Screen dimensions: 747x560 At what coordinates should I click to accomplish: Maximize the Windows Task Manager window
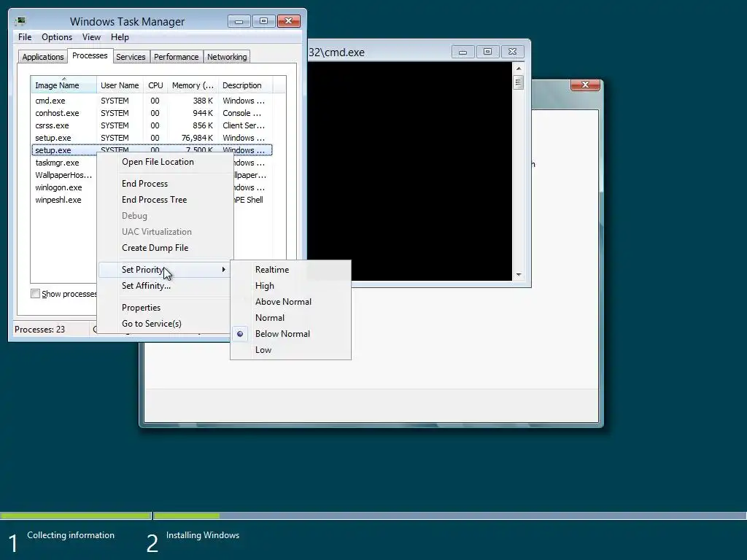[264, 21]
